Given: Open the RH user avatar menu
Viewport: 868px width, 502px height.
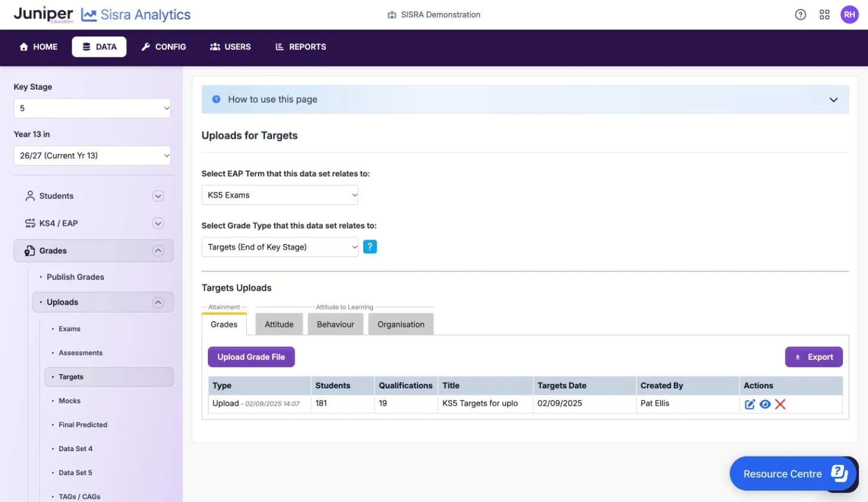Looking at the screenshot, I should click(x=849, y=15).
